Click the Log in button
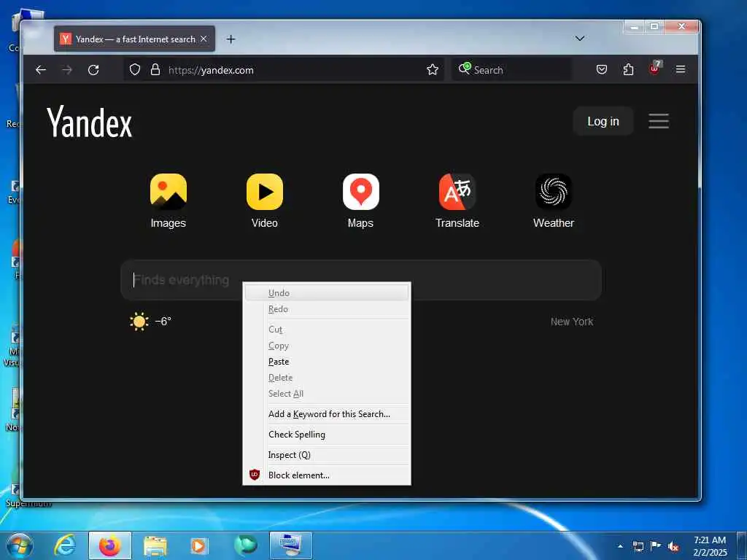Screen dimensions: 747x560 [603, 122]
